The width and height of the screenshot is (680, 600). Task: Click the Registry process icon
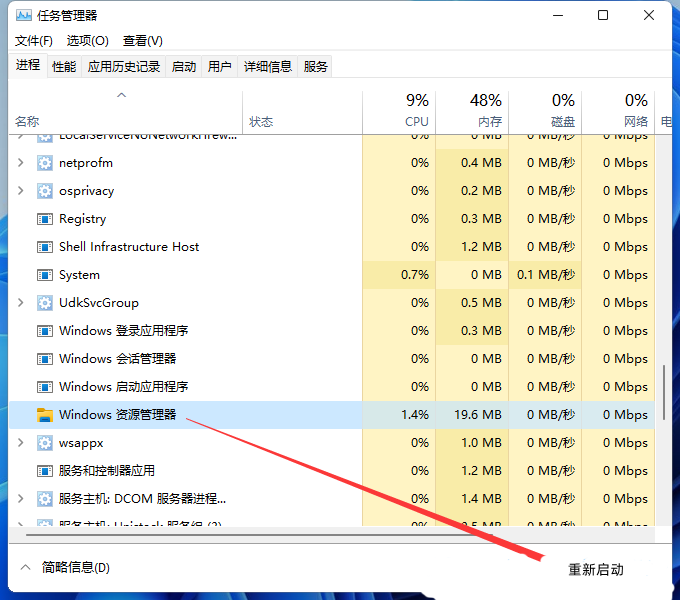point(44,219)
